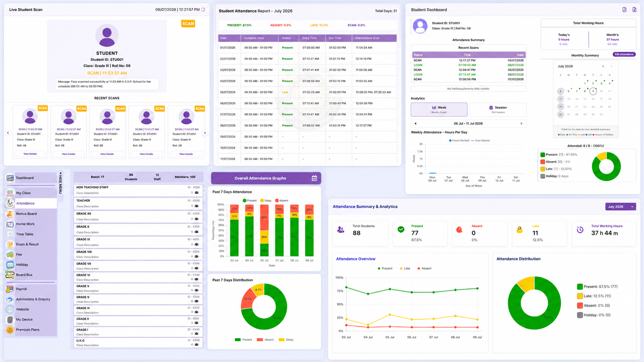Toggle Scan Marker legend in weekly chart
This screenshot has height=362, width=644.
(x=481, y=140)
